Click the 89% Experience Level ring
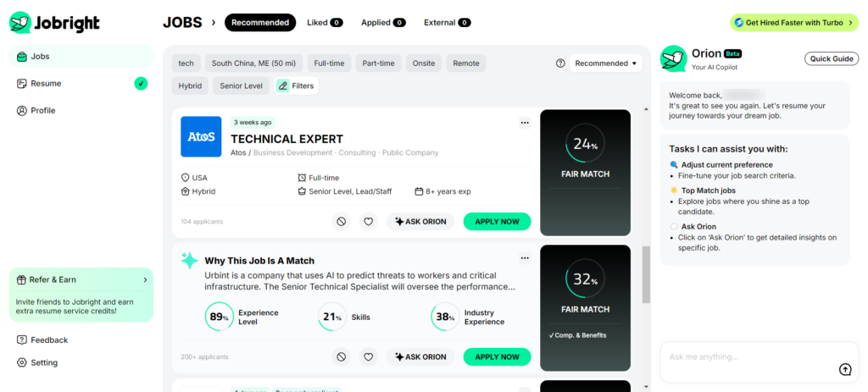868x392 pixels. pos(220,317)
